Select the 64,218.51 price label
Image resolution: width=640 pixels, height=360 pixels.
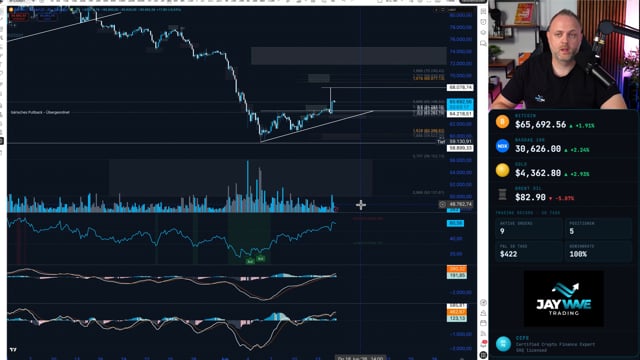(460, 114)
